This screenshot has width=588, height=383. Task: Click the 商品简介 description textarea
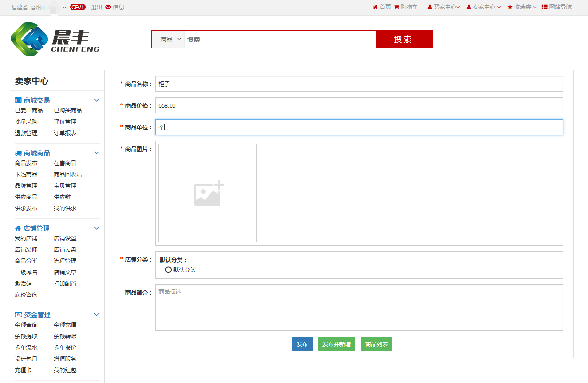359,308
